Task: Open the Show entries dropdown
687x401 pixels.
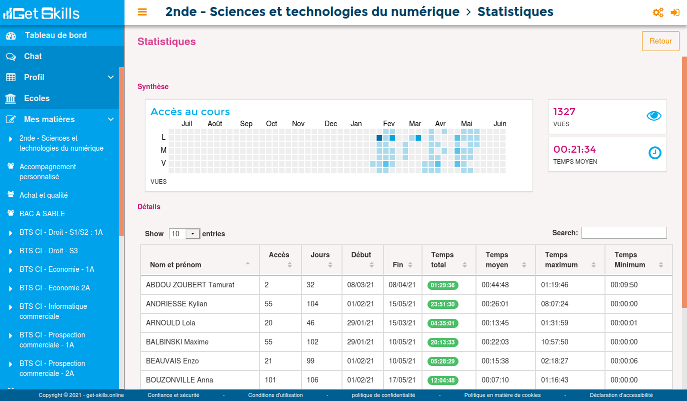Action: tap(183, 233)
